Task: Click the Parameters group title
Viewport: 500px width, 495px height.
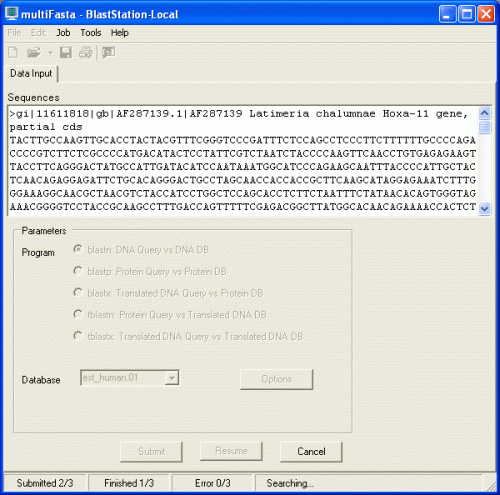Action: click(44, 231)
